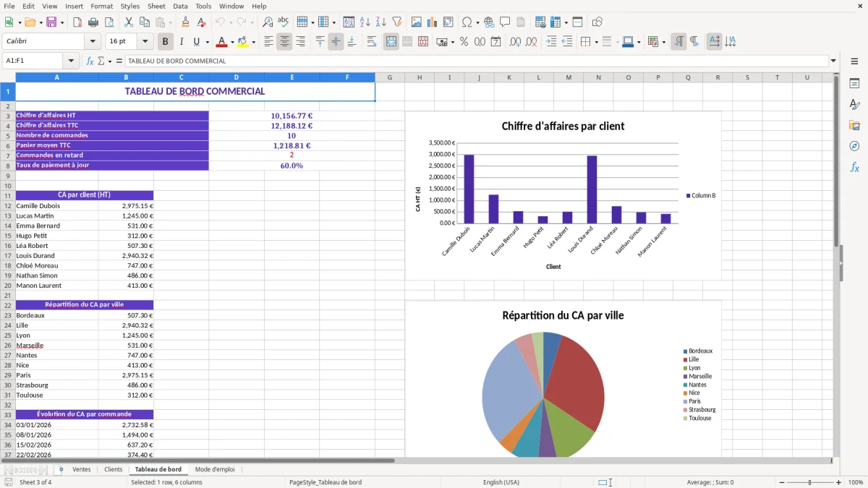Open the Function Wizard fx icon
The width and height of the screenshot is (868, 488).
click(x=90, y=61)
